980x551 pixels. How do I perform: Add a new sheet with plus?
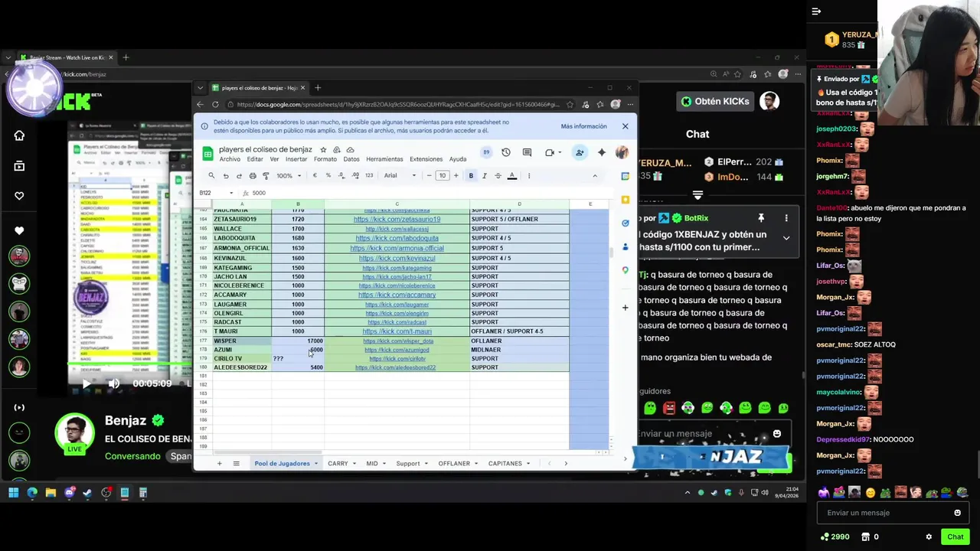(219, 463)
